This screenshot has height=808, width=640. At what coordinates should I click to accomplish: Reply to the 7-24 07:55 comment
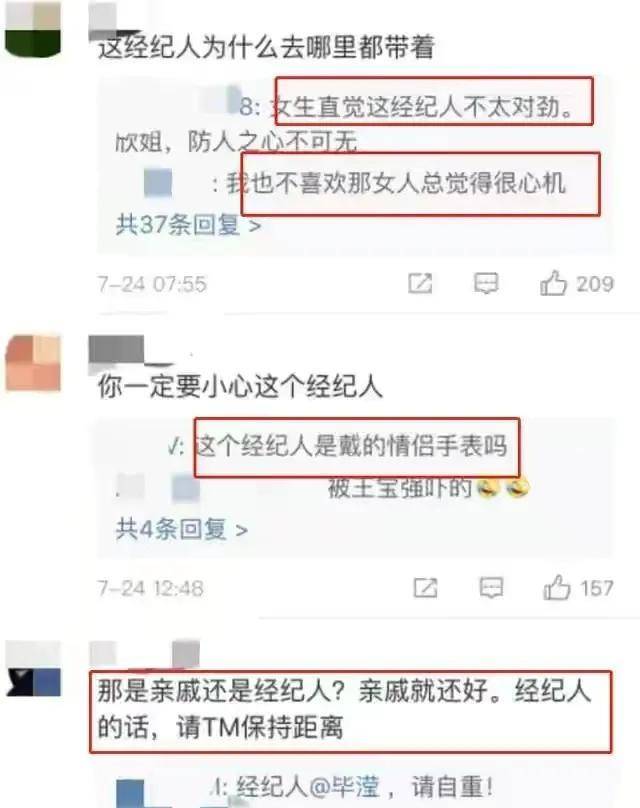[x=486, y=283]
